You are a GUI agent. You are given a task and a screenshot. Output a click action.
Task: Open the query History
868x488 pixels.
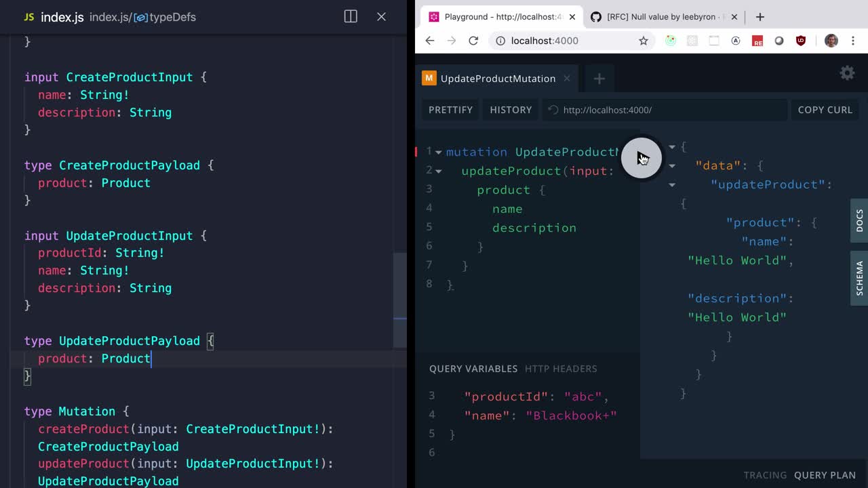(511, 110)
